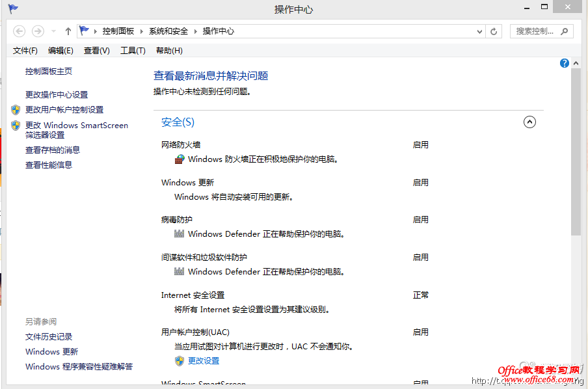Collapse the 安全(S) section chevron
Screen dimensions: 588x389
(529, 122)
